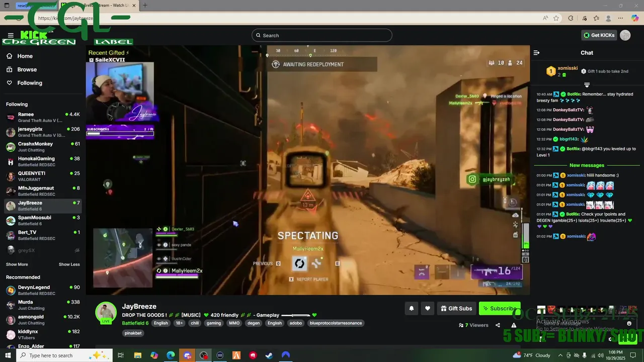The width and height of the screenshot is (644, 362).
Task: Open Microsoft Edge from taskbar
Action: [171, 355]
